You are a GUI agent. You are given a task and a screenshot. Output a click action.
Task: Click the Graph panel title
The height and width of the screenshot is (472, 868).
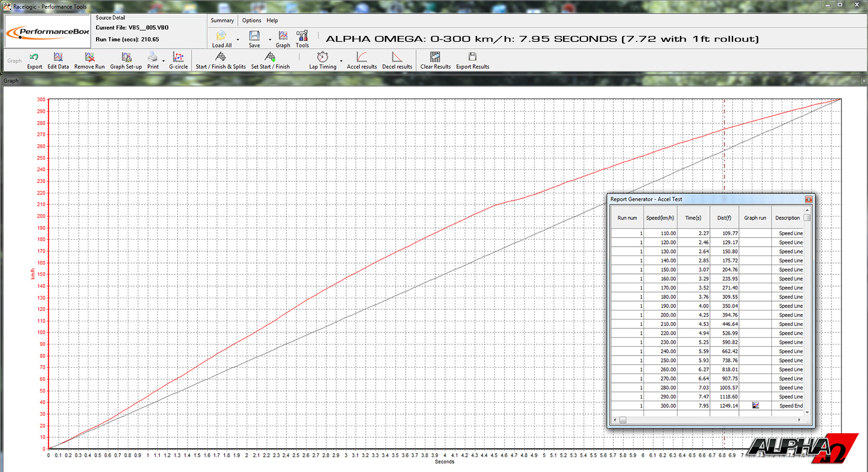11,81
